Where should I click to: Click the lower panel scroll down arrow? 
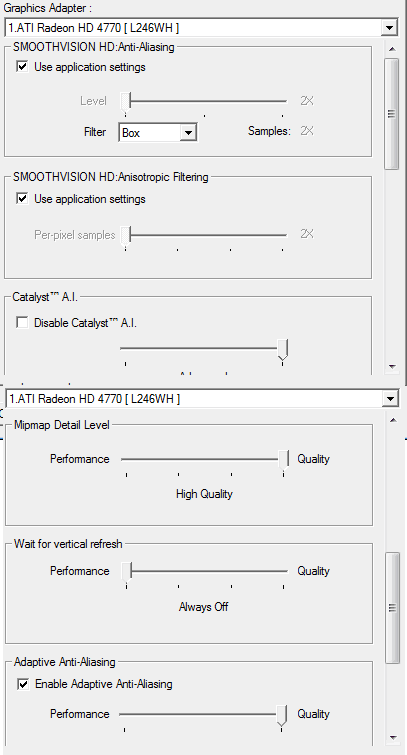(x=393, y=737)
